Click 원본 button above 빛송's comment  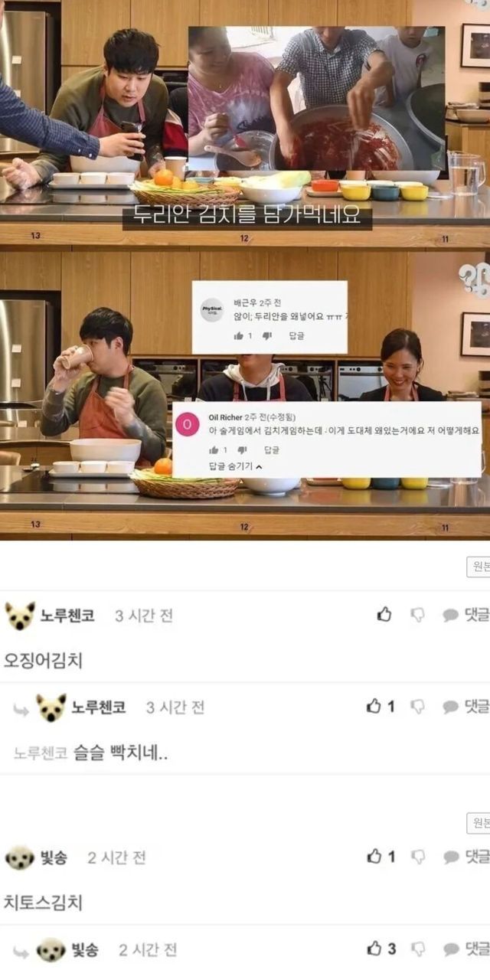point(479,823)
